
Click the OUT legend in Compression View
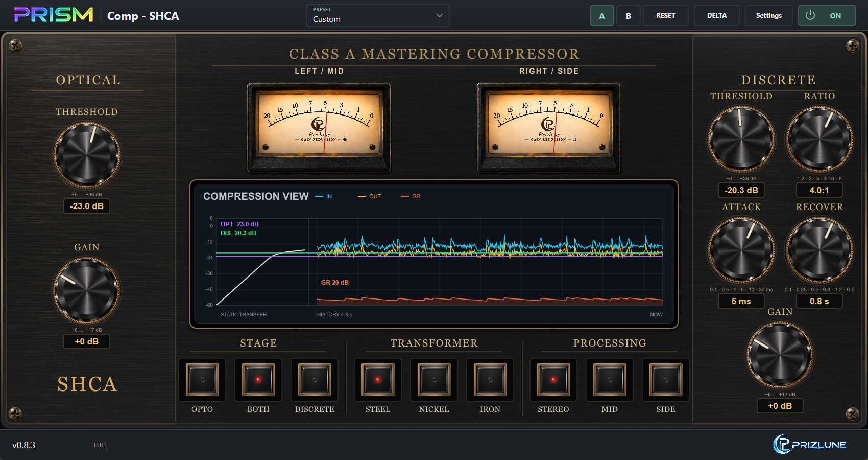(x=370, y=196)
